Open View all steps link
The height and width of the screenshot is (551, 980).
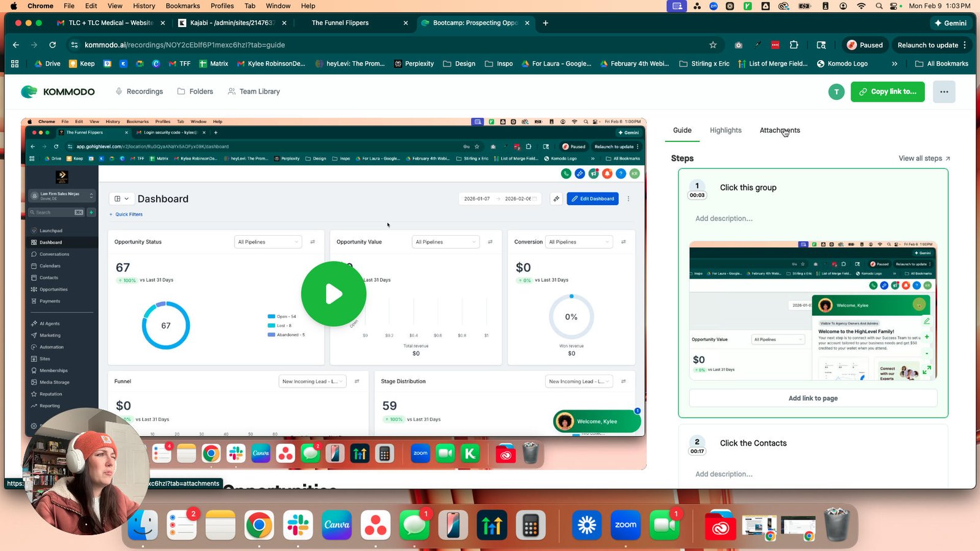click(x=924, y=159)
